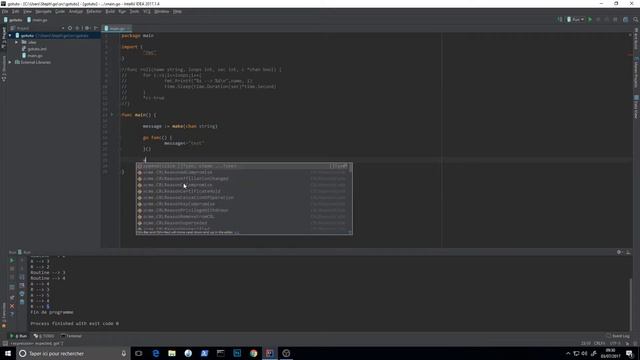The width and height of the screenshot is (640, 360).
Task: Open the File menu
Action: (5, 12)
